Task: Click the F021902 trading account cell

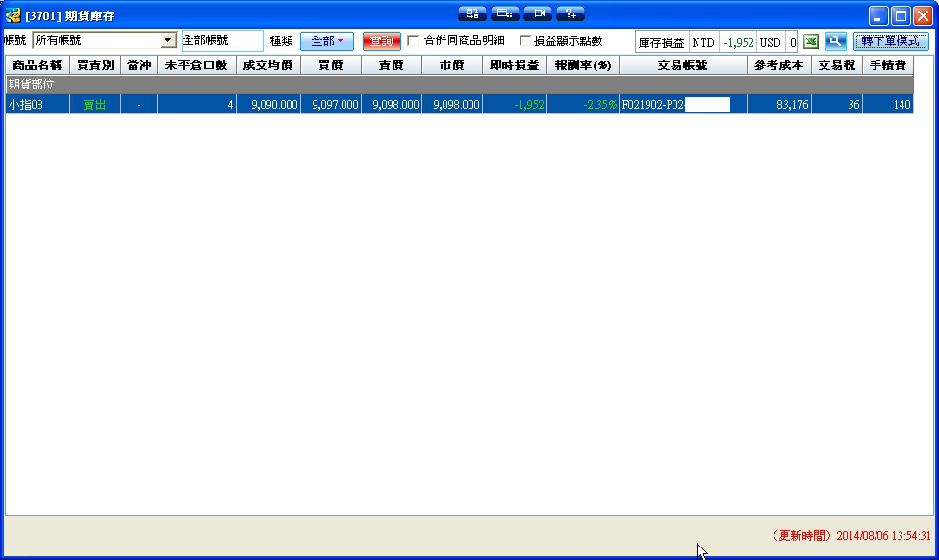Action: 683,104
